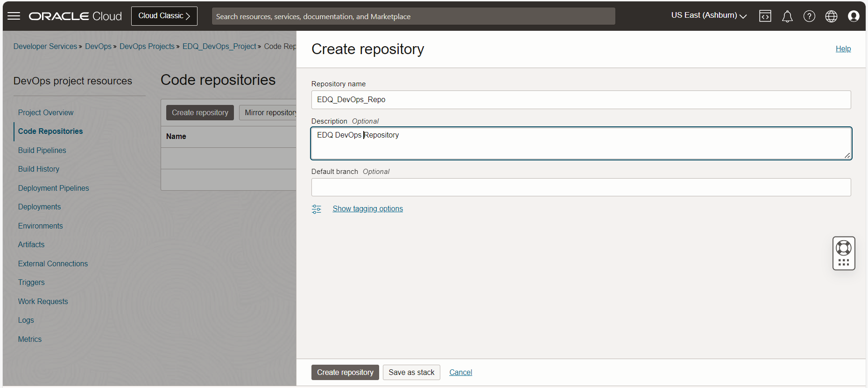This screenshot has height=388, width=868.
Task: Cancel the create repository panel
Action: (460, 372)
